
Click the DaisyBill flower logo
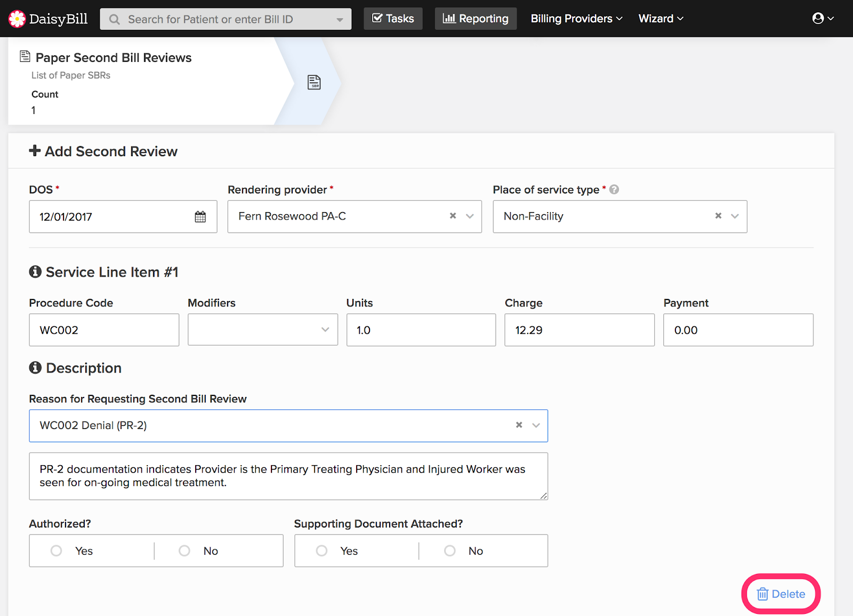17,19
